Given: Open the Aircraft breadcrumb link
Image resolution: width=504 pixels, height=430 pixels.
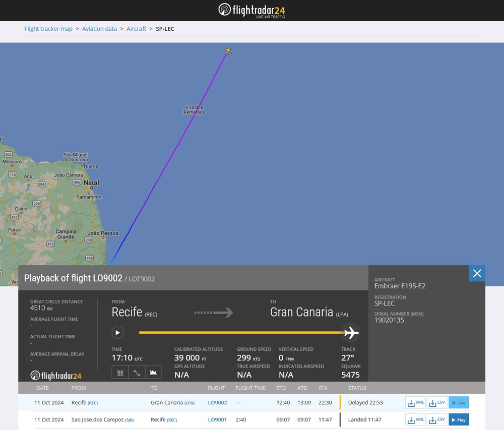Looking at the screenshot, I should [136, 29].
